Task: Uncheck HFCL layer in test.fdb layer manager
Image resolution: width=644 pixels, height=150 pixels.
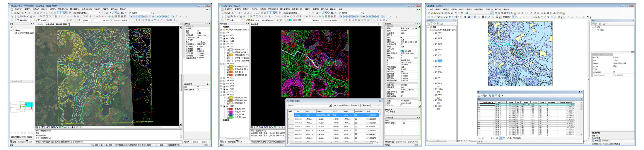Action: pos(224,36)
